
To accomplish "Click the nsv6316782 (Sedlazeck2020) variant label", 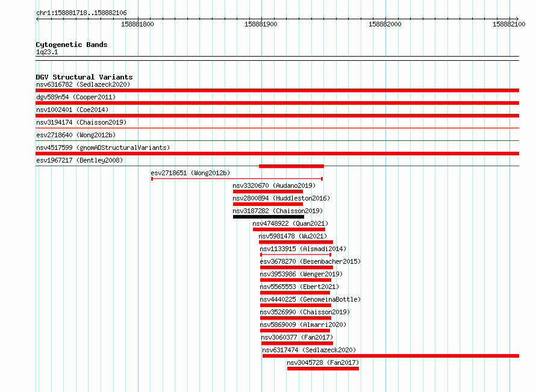I will (83, 84).
